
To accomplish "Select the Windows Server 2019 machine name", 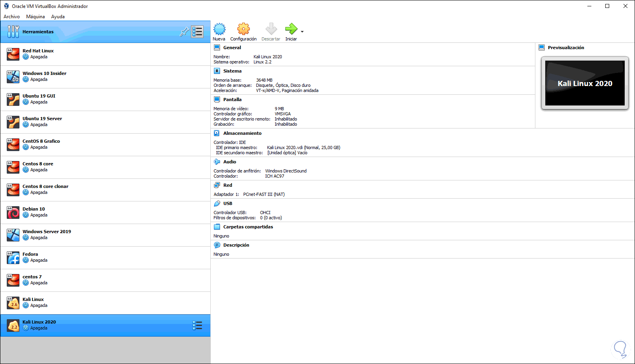I will click(x=47, y=232).
